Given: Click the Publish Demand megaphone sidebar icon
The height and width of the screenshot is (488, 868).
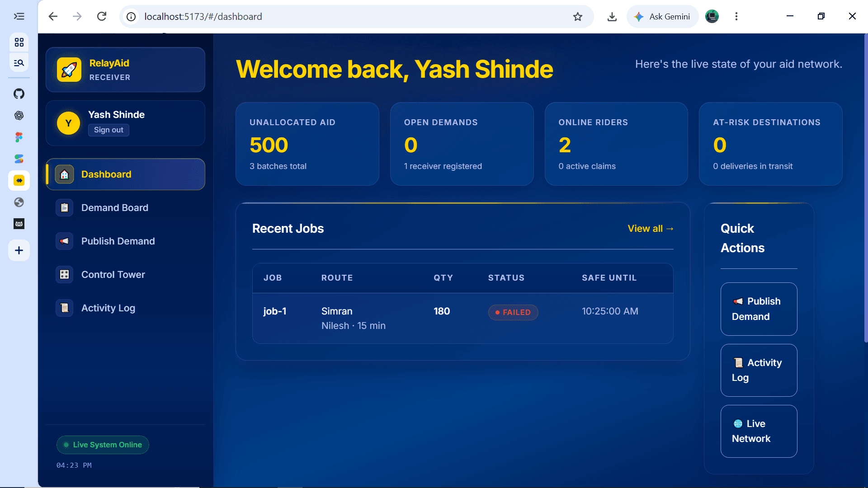Looking at the screenshot, I should 65,241.
